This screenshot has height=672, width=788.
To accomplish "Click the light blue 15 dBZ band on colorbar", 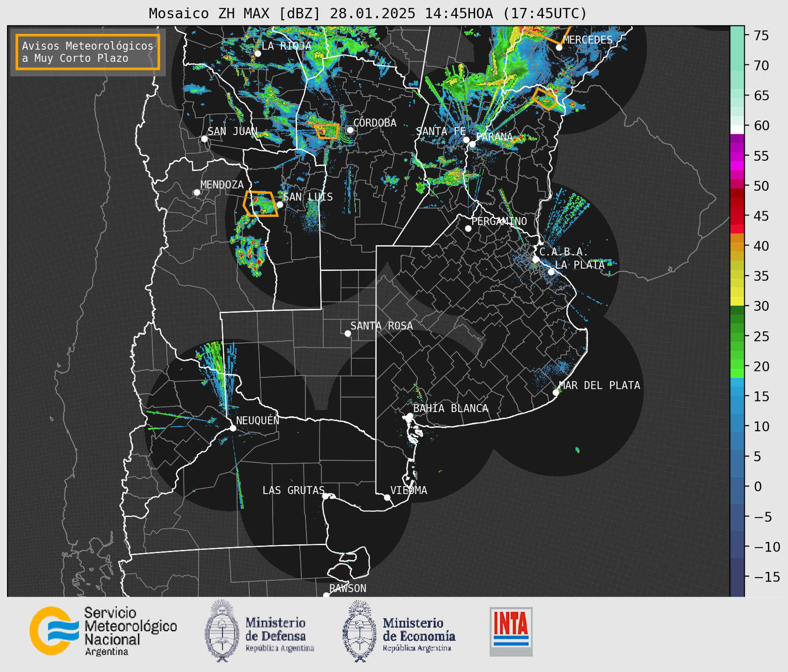I will (x=737, y=396).
